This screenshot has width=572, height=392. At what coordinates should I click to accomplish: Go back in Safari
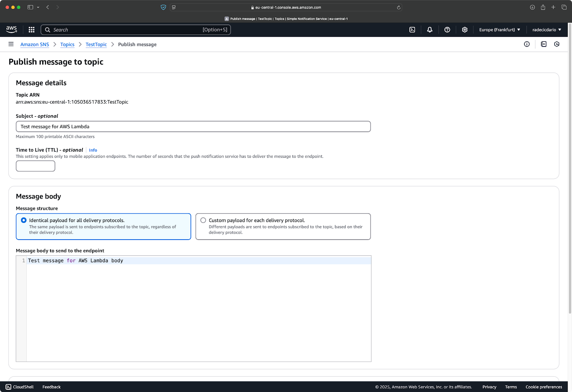(x=48, y=7)
